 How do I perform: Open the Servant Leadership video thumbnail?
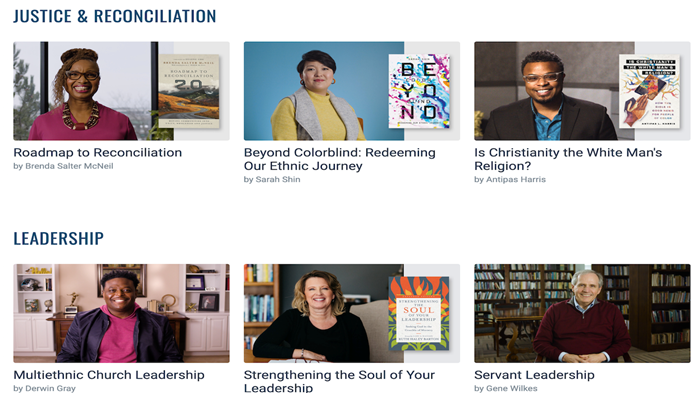tap(582, 313)
